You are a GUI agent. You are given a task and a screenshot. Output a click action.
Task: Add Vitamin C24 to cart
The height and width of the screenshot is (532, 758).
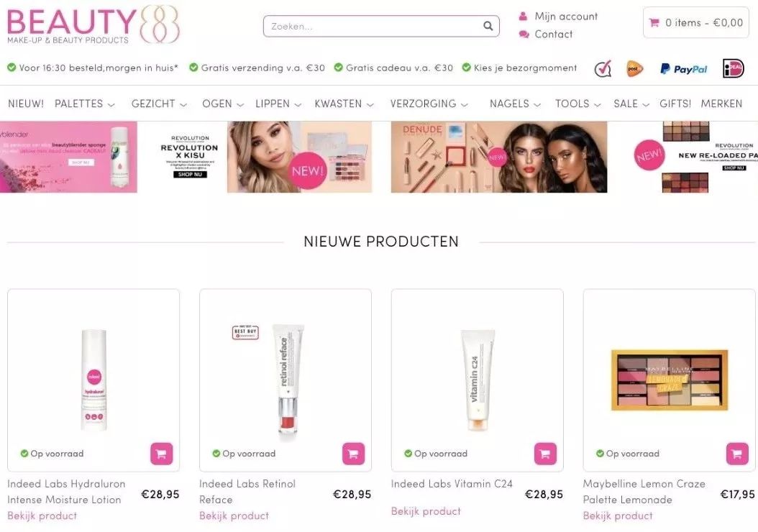point(545,454)
